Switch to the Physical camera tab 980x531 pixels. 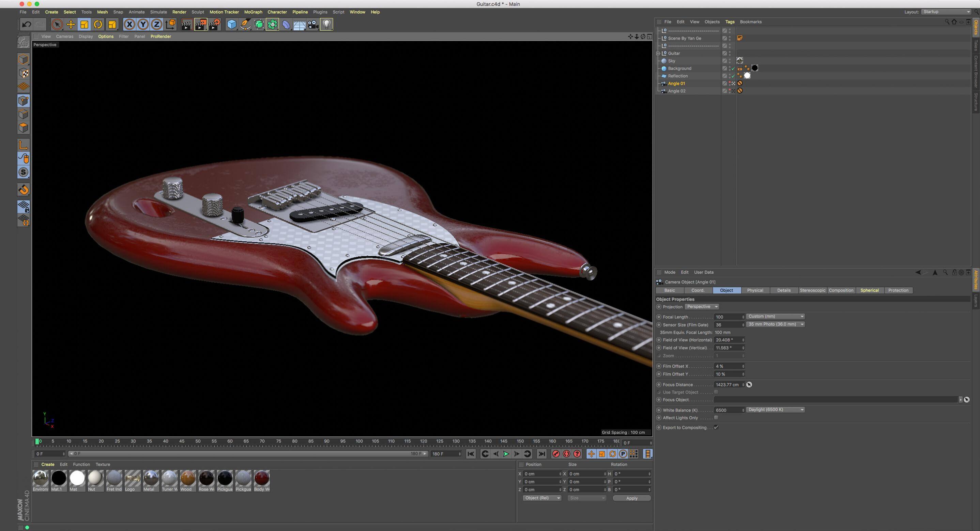coord(755,290)
